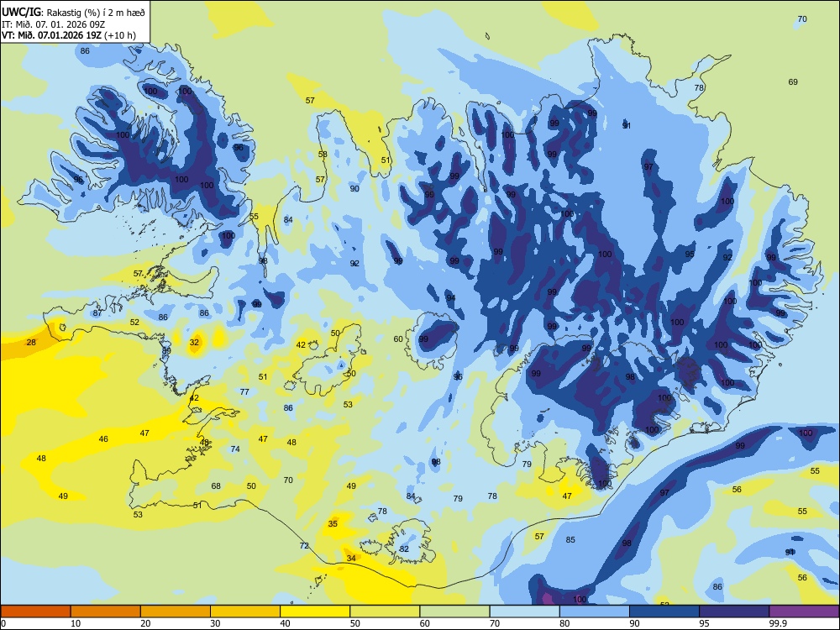Click the title 'UWC/IG: Rakastig (%) í 2 m hæð'
This screenshot has height=630, width=840.
pos(73,12)
